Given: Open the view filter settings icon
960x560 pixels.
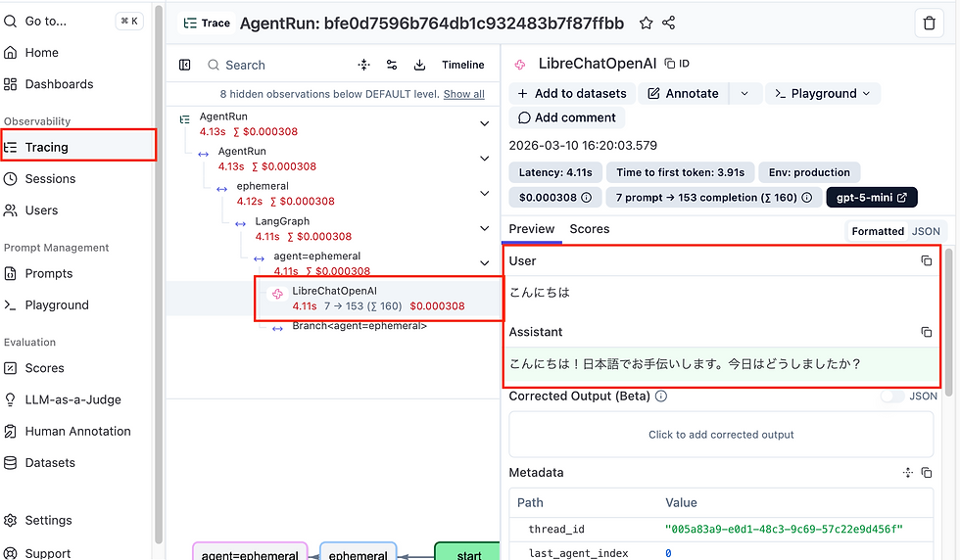Looking at the screenshot, I should click(x=392, y=65).
